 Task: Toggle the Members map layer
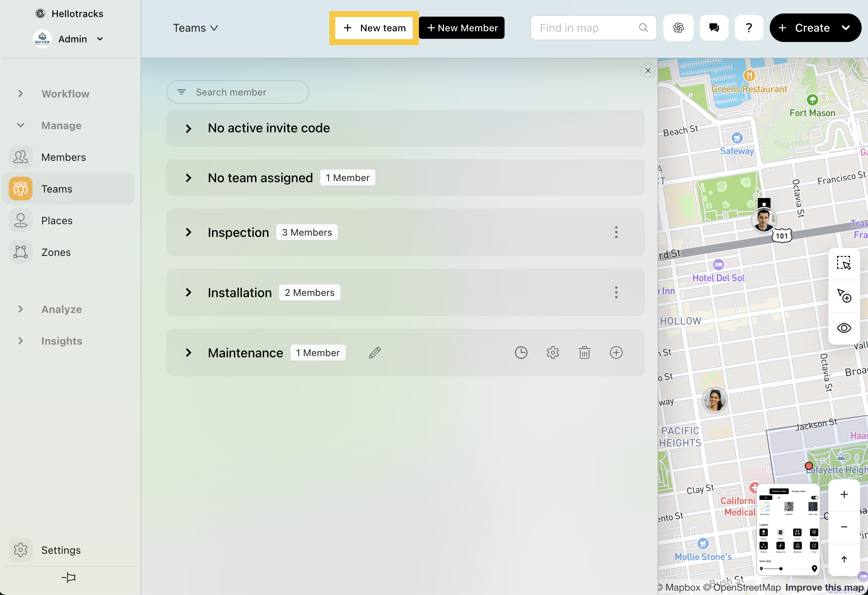[797, 545]
